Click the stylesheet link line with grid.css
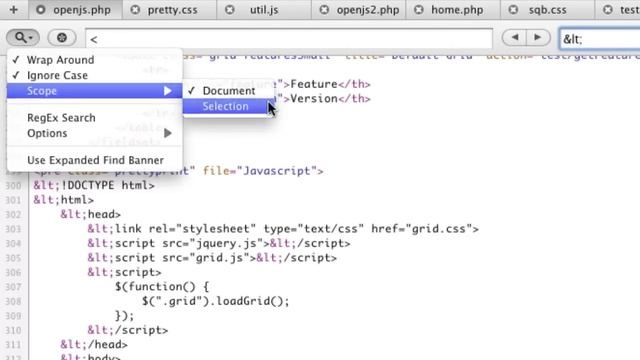The width and height of the screenshot is (640, 360). click(x=283, y=229)
